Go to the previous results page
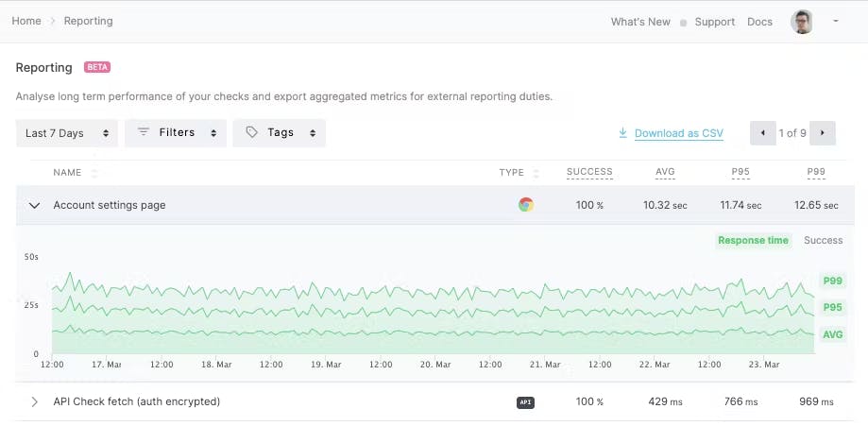 763,133
